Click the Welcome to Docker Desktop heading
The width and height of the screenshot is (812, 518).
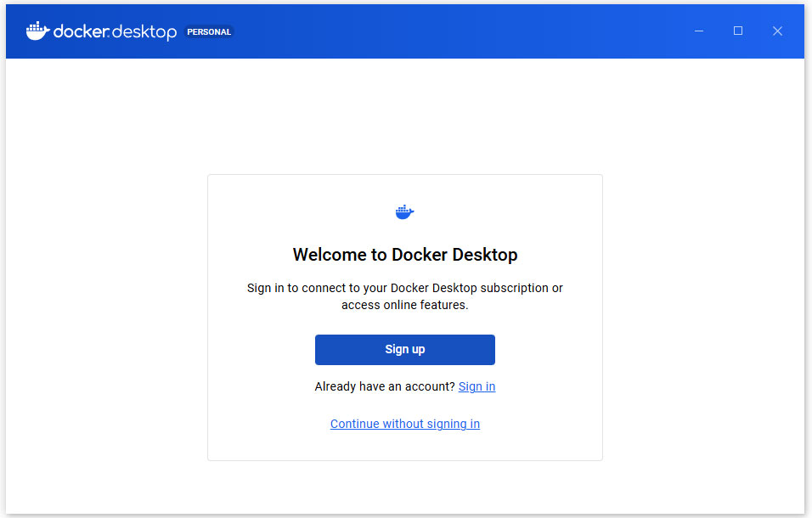click(404, 255)
